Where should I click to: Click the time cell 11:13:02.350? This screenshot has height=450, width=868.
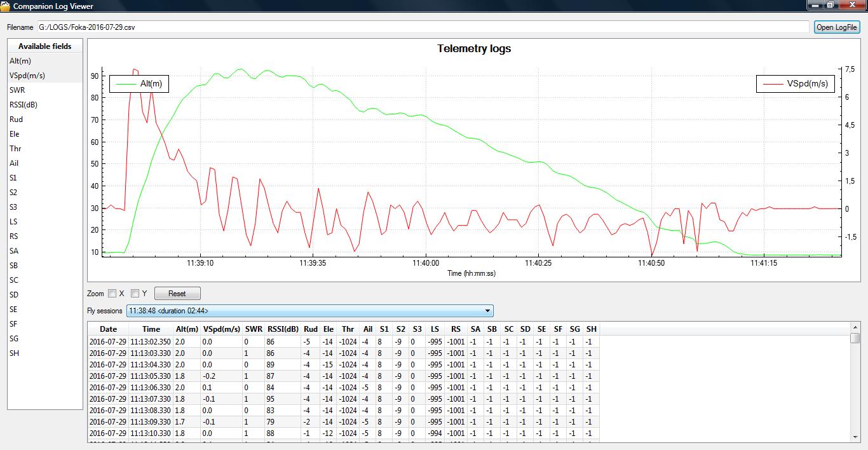pyautogui.click(x=151, y=341)
